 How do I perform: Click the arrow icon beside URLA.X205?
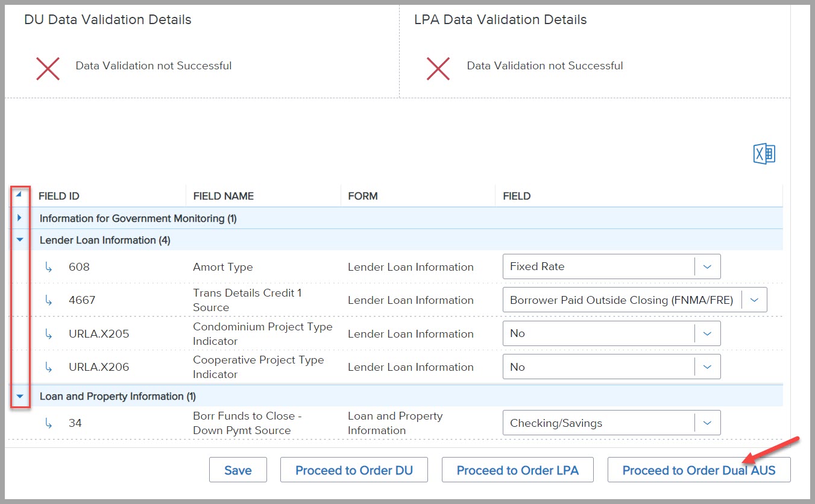(49, 334)
